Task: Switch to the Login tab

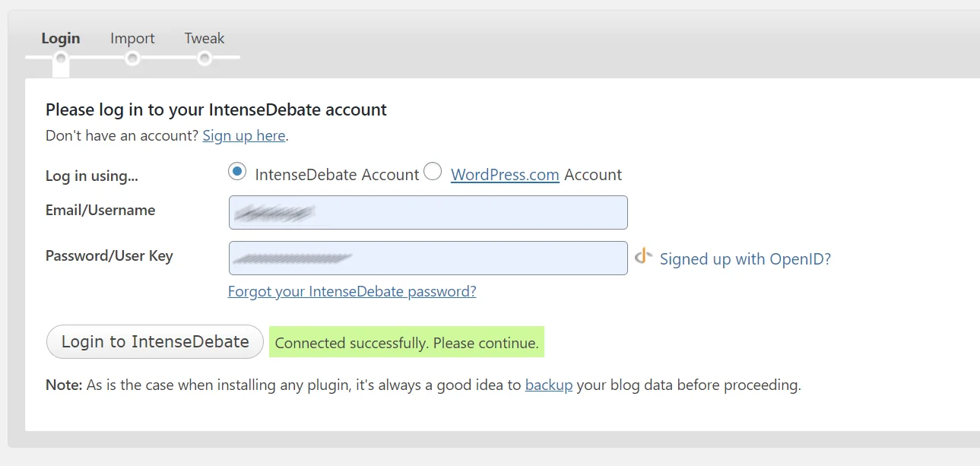Action: click(61, 38)
